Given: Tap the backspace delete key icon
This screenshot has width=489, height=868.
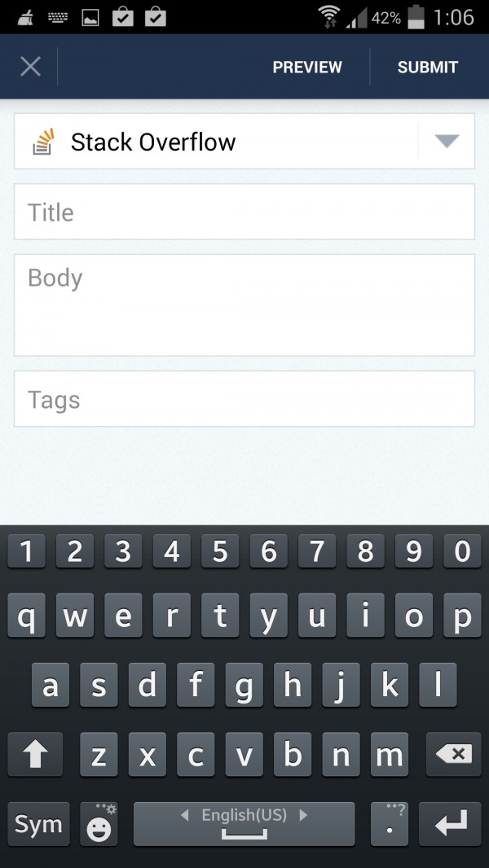Looking at the screenshot, I should pos(454,754).
